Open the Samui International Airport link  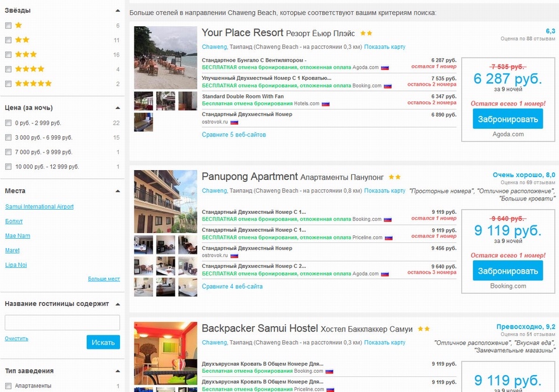[x=39, y=207]
